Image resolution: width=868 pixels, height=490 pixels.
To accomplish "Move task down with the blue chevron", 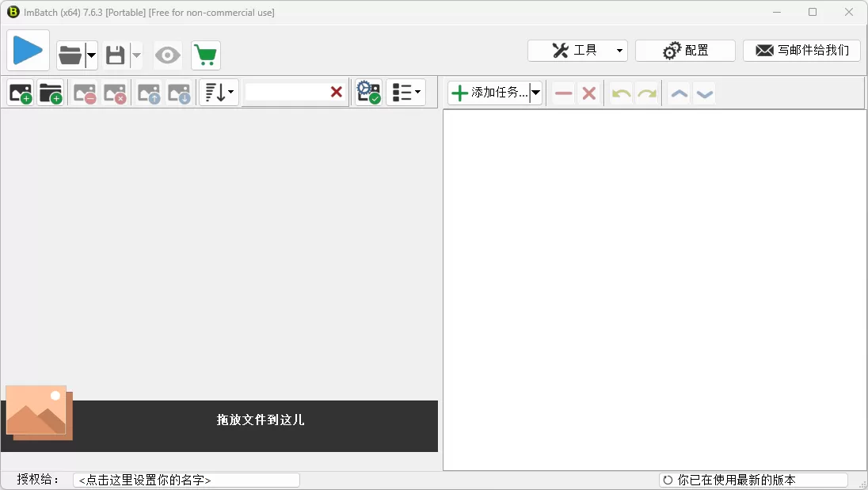I will point(705,93).
